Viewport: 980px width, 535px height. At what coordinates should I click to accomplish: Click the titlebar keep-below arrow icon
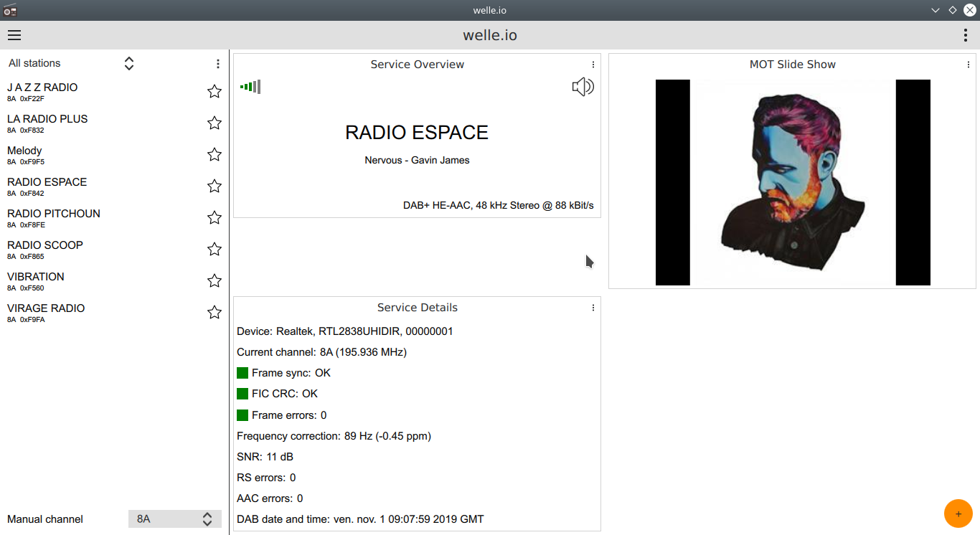tap(936, 10)
